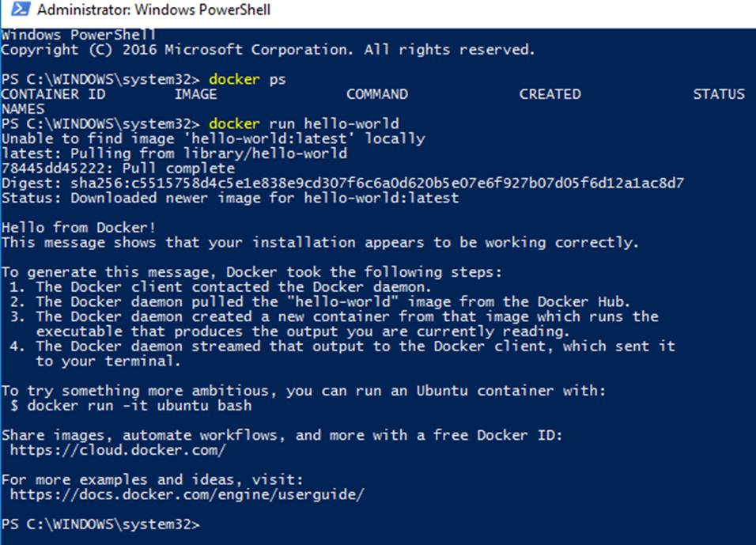Click the STATUS column header text
Viewport: 756px width, 545px height.
point(719,93)
